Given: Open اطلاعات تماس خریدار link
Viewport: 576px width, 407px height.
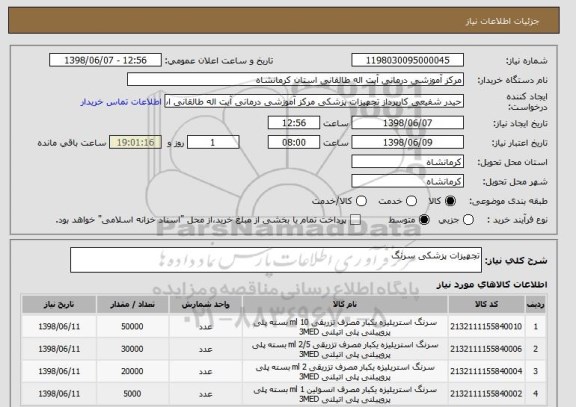Looking at the screenshot, I should pyautogui.click(x=121, y=102).
